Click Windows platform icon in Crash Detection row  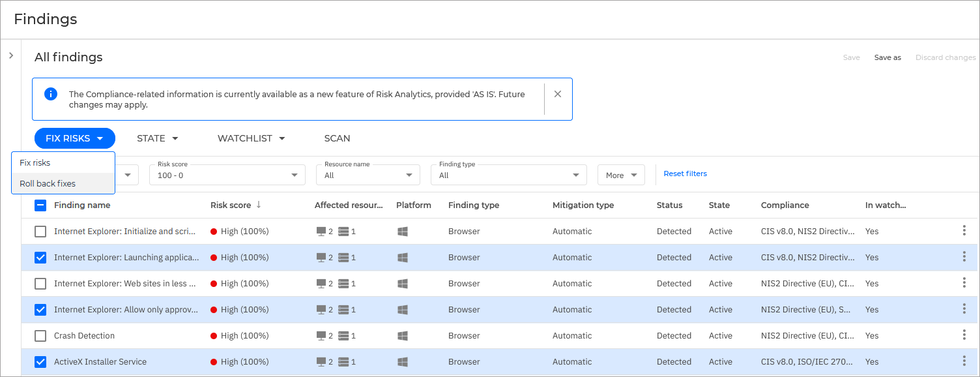(403, 336)
